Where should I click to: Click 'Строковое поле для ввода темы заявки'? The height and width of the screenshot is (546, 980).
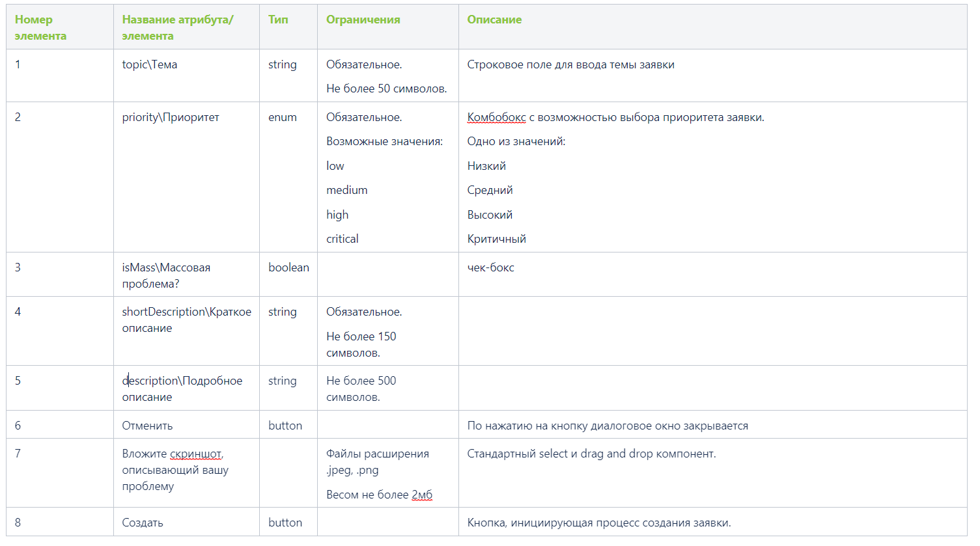click(570, 64)
